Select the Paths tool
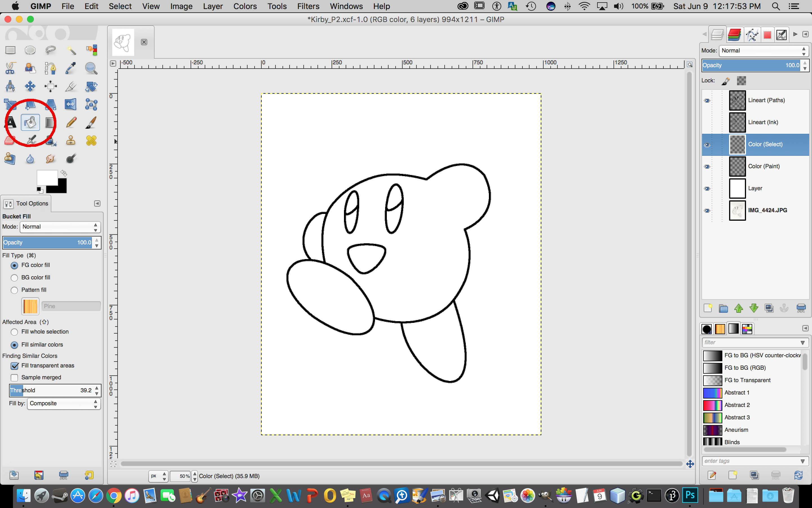 pyautogui.click(x=50, y=68)
